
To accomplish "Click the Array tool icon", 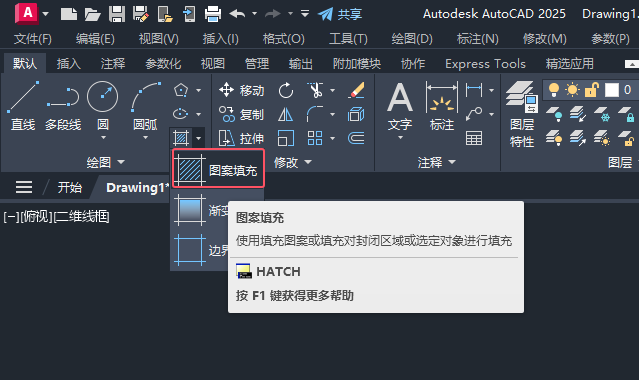I will tap(315, 139).
